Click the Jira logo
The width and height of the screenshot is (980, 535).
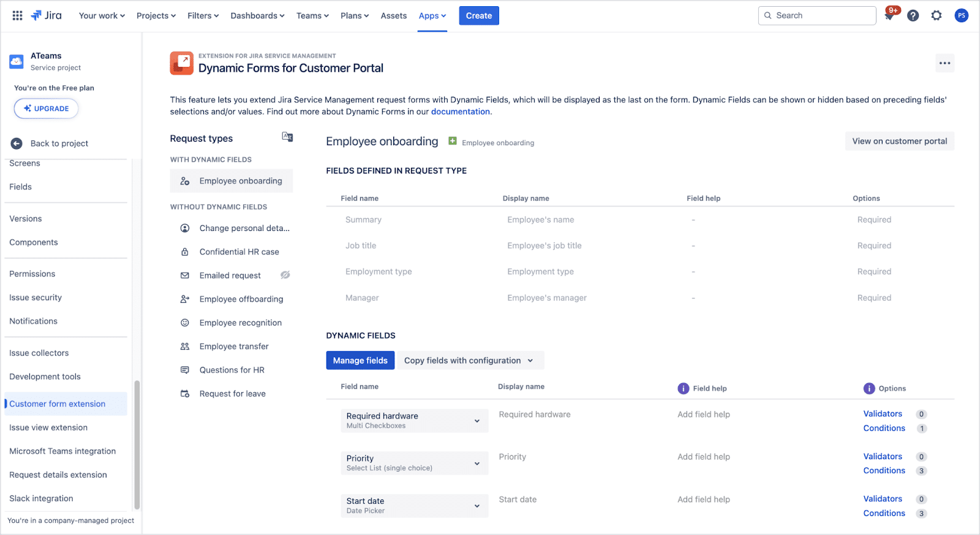pos(47,15)
